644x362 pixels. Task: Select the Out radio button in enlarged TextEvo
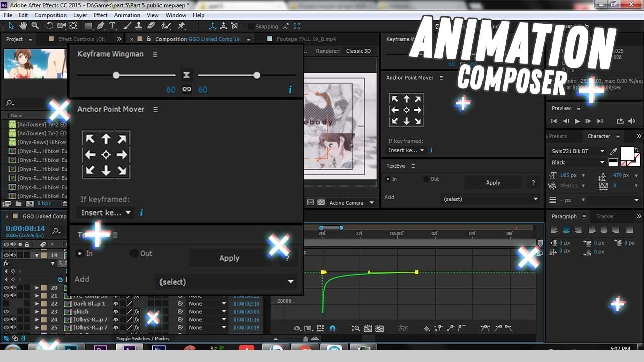click(x=134, y=253)
